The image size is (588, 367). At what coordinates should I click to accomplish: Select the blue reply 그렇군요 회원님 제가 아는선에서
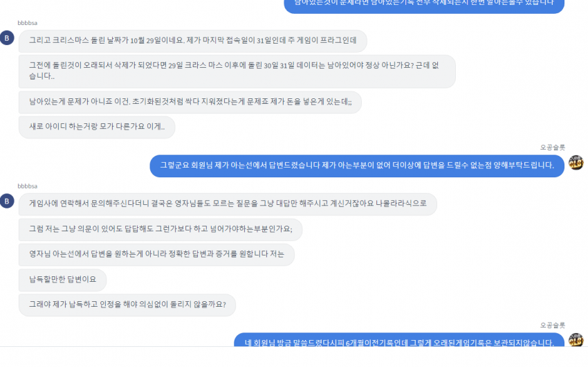click(357, 166)
